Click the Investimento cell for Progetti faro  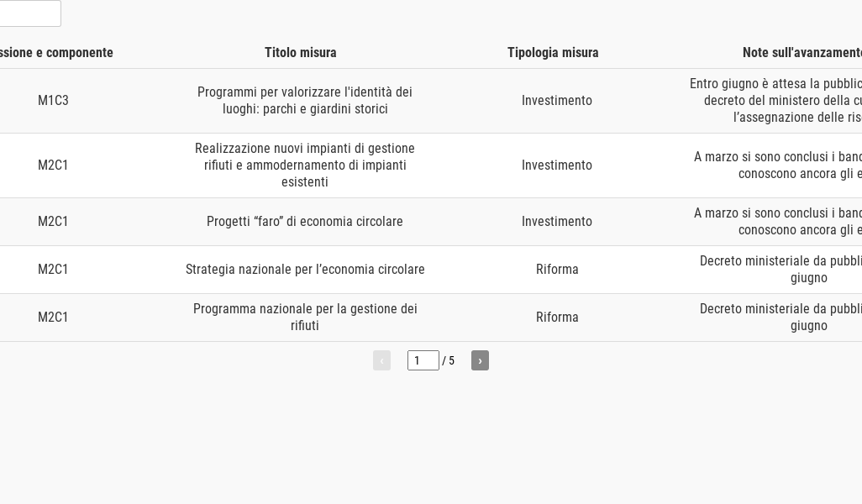(x=557, y=222)
